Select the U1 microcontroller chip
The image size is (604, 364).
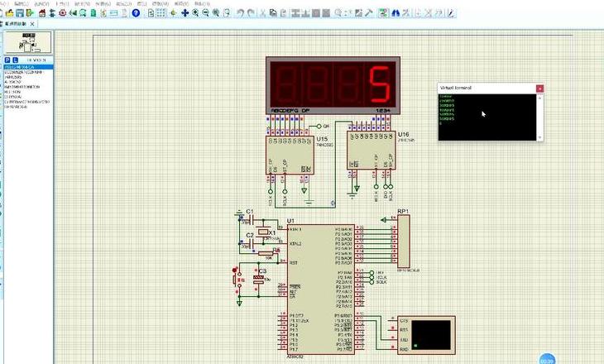point(320,290)
